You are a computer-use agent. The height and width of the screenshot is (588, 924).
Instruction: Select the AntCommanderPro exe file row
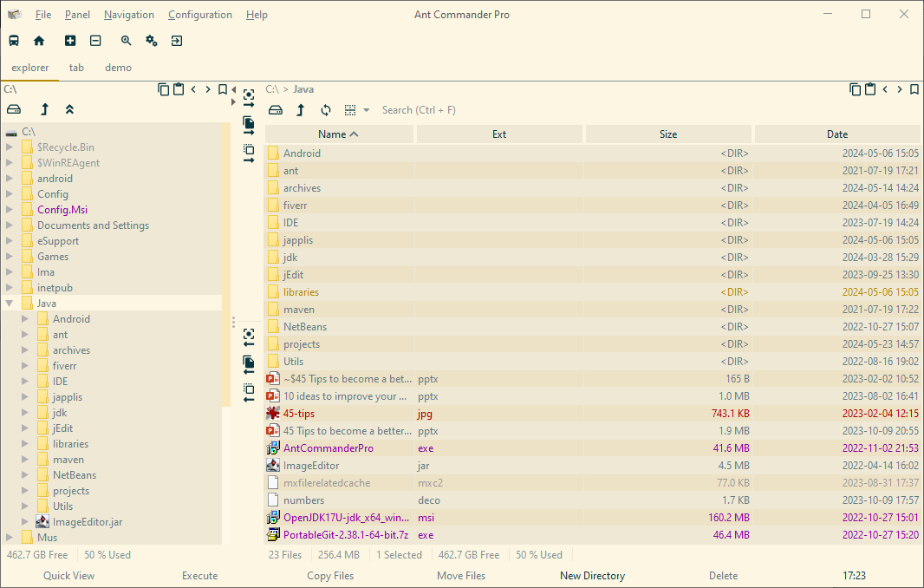coord(593,448)
